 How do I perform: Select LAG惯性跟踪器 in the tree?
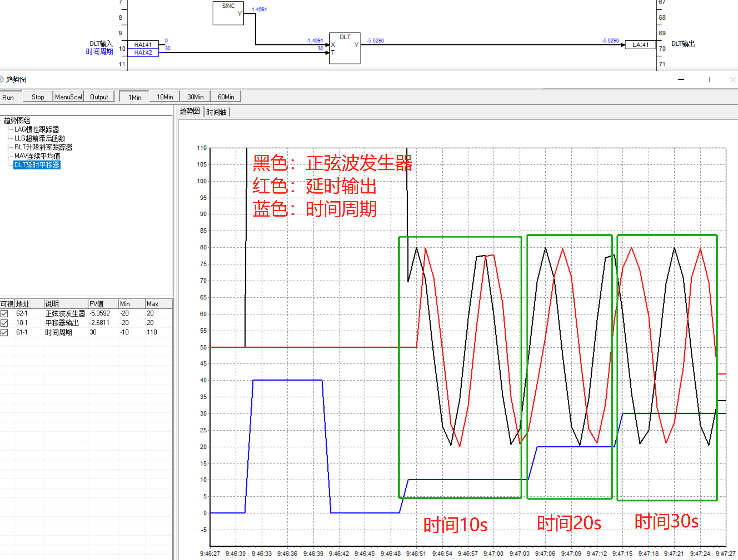point(37,129)
